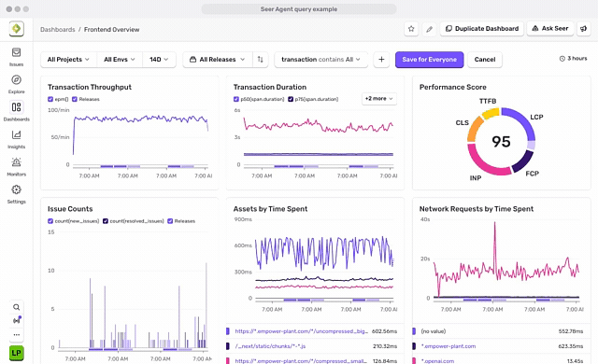Click the release sort arrows icon
This screenshot has width=598, height=364.
(261, 60)
